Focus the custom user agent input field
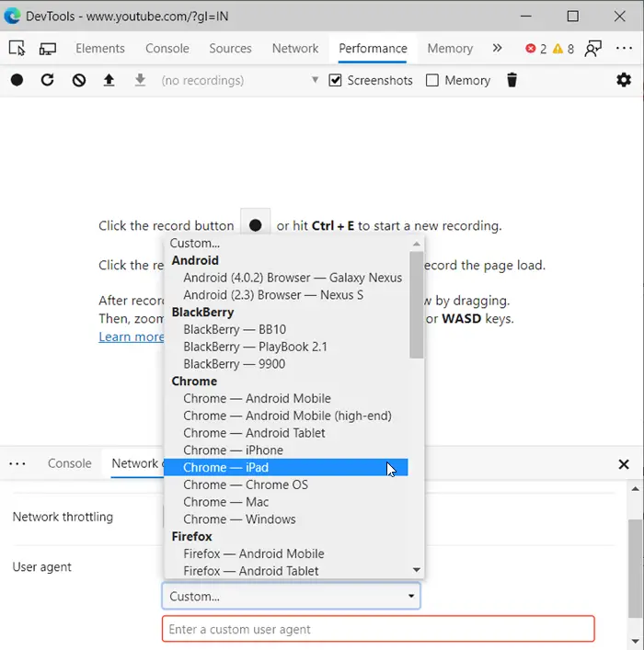The height and width of the screenshot is (650, 644). (x=378, y=629)
